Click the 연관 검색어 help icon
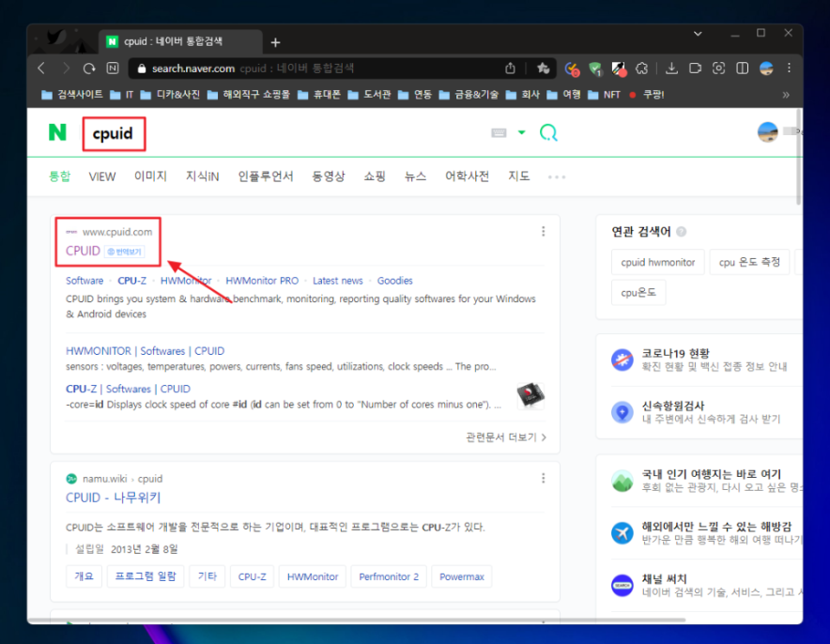830x644 pixels. (682, 231)
